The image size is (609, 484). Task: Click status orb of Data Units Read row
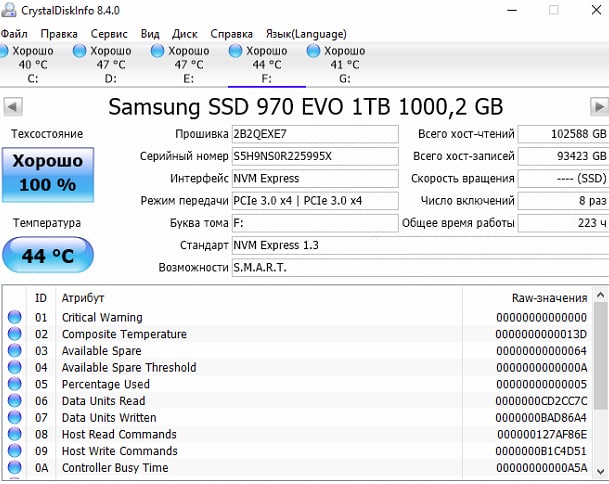pos(15,401)
